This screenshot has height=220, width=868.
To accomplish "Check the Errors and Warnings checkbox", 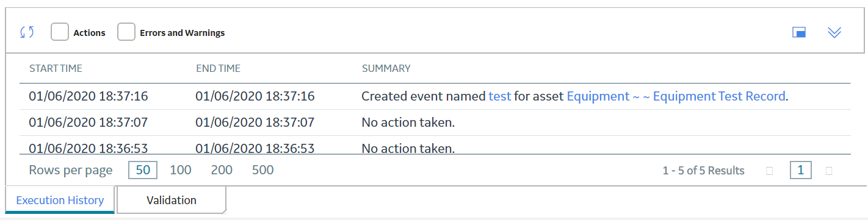I will 126,32.
